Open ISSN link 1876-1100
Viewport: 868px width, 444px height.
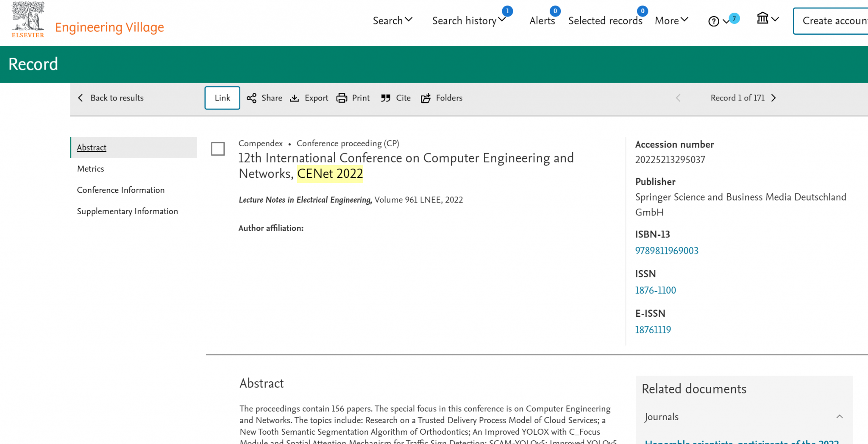tap(655, 290)
